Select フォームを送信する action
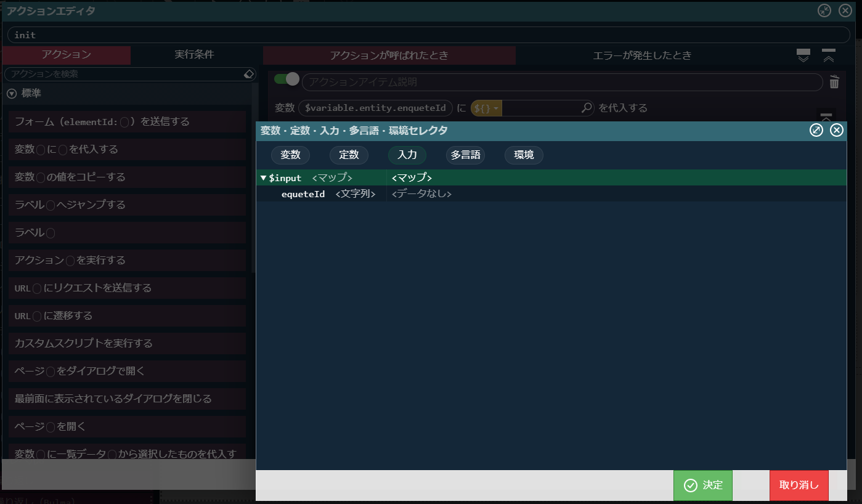The image size is (862, 504). 127,122
